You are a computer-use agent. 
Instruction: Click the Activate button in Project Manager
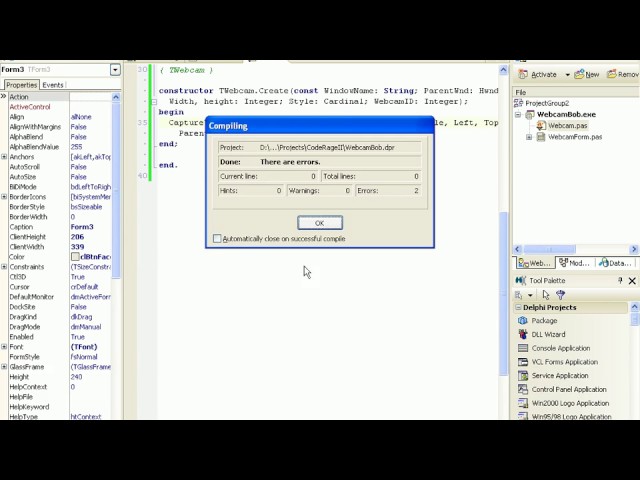(538, 74)
